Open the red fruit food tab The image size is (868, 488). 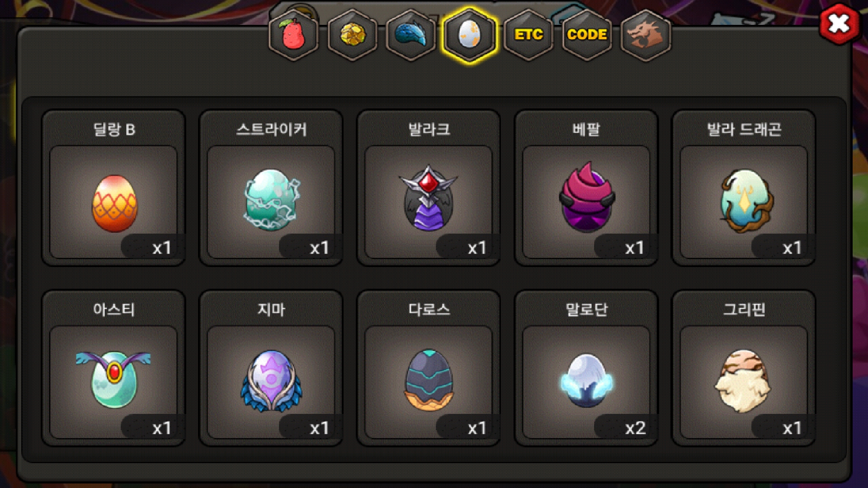(x=293, y=35)
